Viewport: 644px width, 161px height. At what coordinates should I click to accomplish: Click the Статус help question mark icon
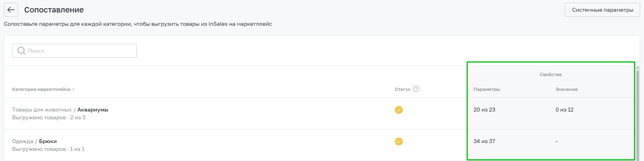click(x=416, y=89)
